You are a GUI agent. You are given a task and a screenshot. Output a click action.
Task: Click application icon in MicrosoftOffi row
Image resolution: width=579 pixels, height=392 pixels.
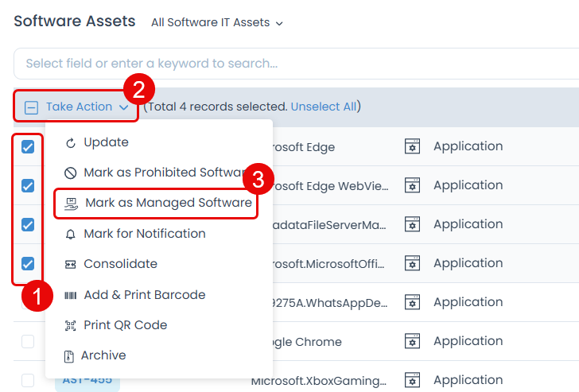pos(413,263)
